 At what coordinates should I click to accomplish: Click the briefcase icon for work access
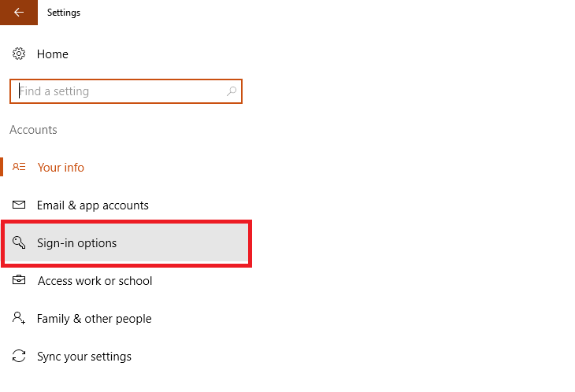20,281
